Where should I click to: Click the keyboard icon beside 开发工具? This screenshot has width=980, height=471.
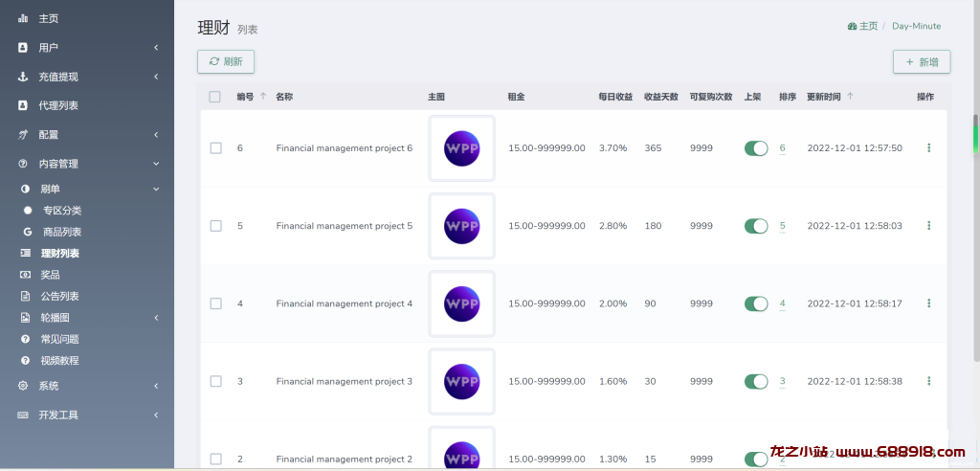pos(23,415)
